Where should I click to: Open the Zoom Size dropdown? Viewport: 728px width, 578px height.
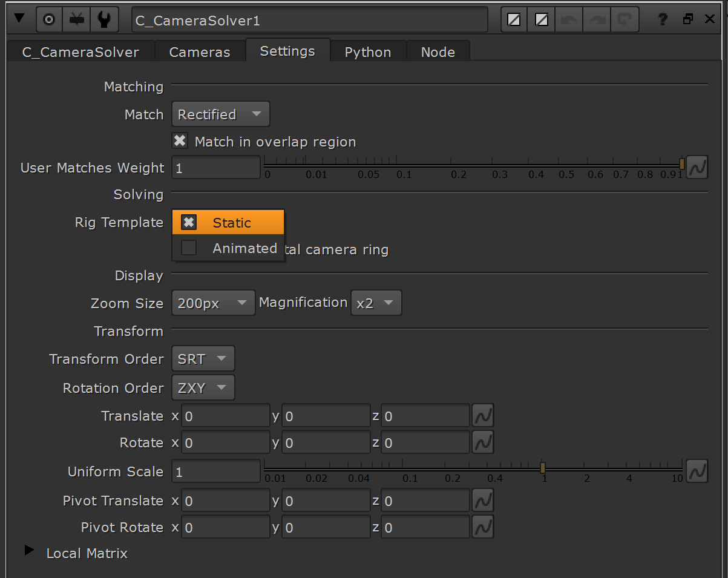click(x=213, y=303)
